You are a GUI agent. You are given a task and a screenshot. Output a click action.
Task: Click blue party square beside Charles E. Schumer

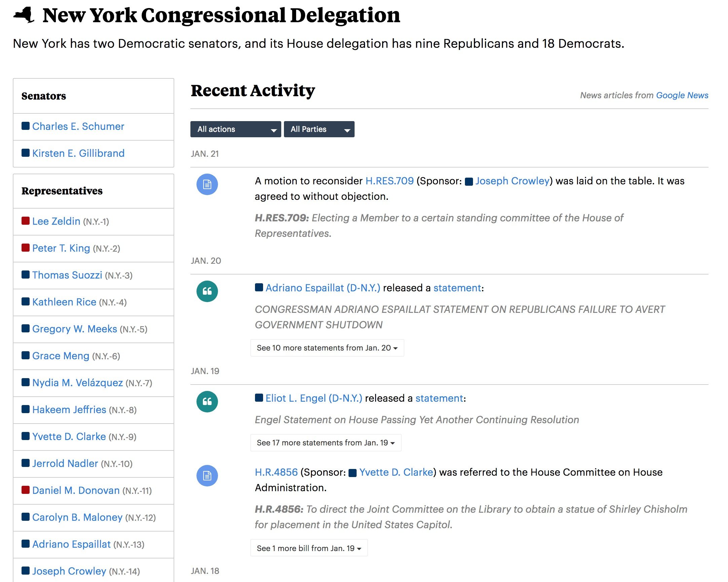tap(25, 126)
